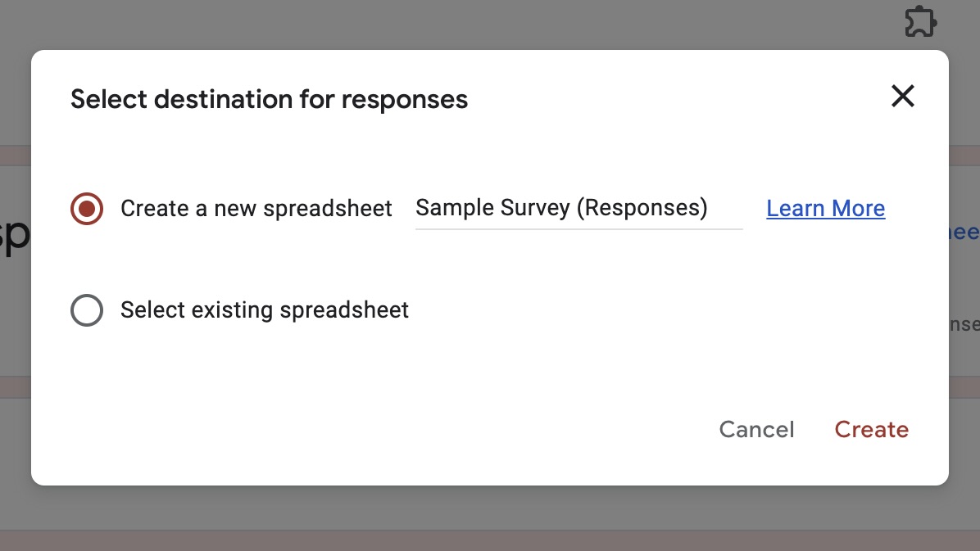Click the dimmed area left of the puzzle icon

pos(492,23)
